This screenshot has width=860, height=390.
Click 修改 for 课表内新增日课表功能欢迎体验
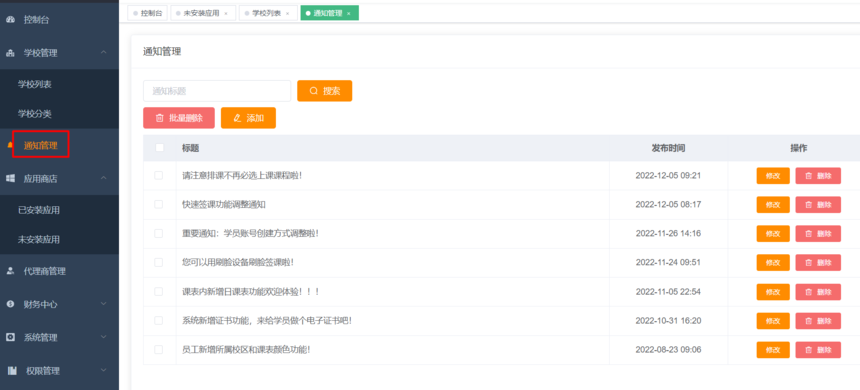773,292
